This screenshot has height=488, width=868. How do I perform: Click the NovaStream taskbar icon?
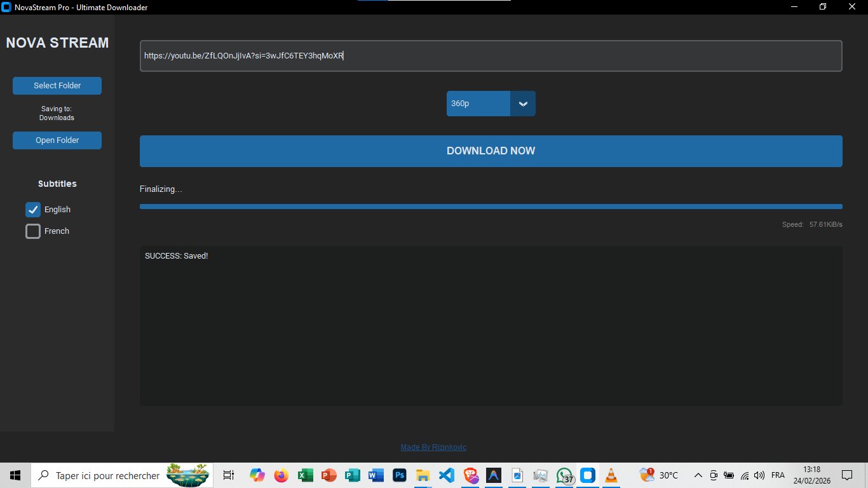588,475
